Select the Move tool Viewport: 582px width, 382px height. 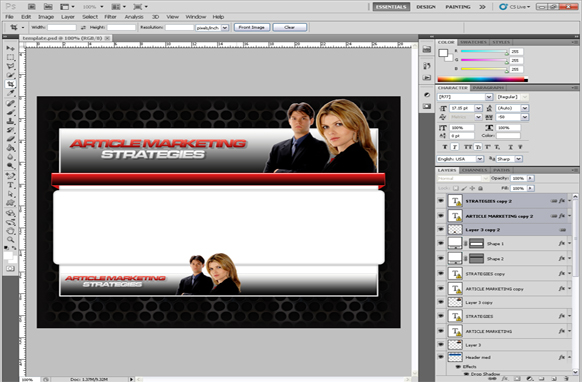[10, 48]
